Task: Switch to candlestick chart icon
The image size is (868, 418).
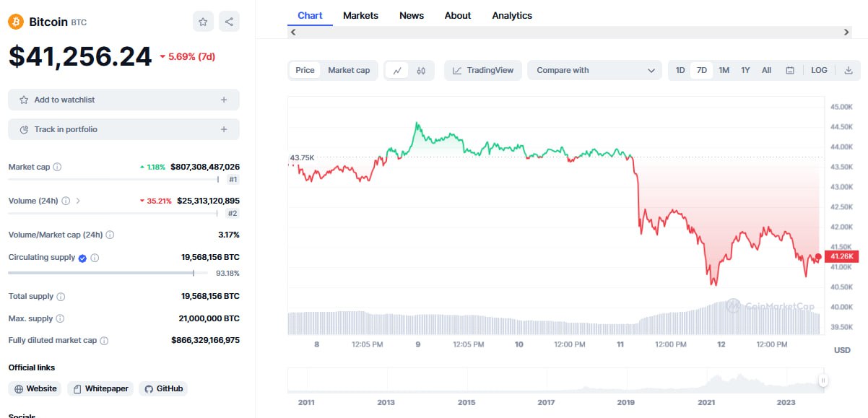Action: 421,70
